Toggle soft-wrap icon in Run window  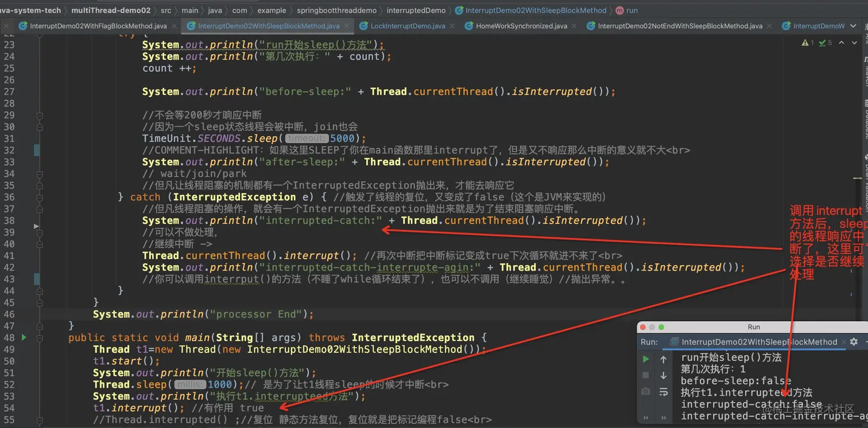click(x=663, y=391)
